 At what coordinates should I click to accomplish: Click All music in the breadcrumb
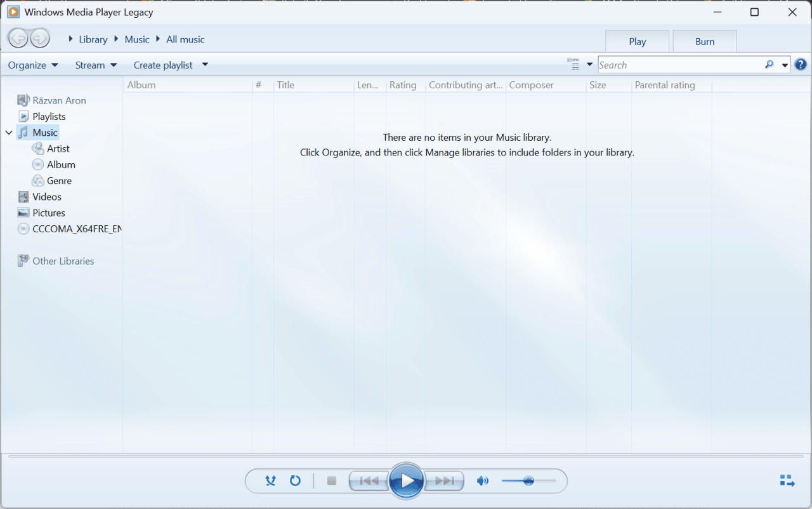click(x=185, y=39)
